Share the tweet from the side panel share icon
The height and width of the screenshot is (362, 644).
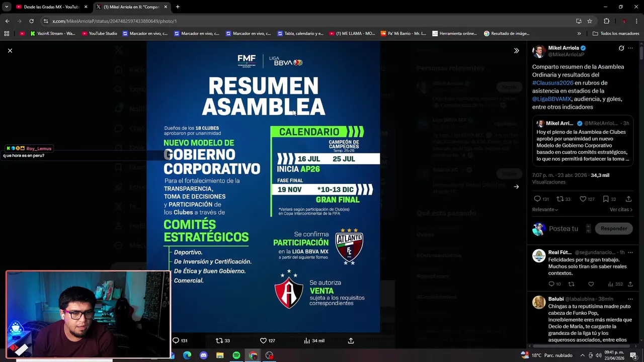pos(628,199)
